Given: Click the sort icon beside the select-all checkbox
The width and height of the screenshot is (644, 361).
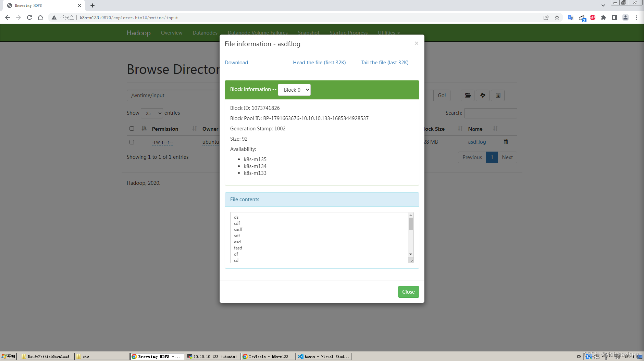Looking at the screenshot, I should [x=144, y=129].
